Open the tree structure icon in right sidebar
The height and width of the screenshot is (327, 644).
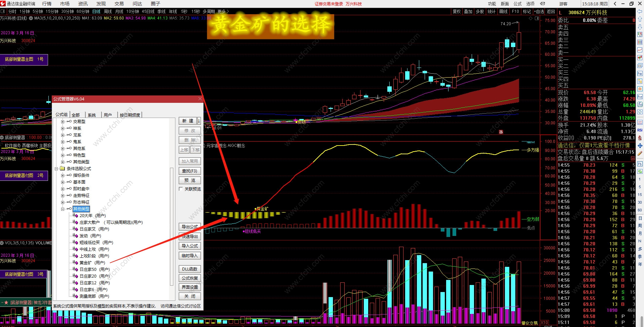[x=640, y=81]
